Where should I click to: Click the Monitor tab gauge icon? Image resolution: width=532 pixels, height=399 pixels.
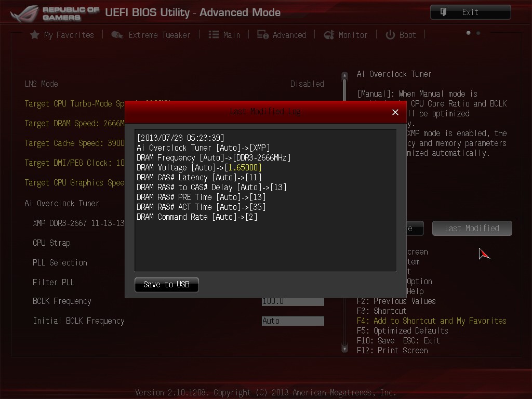[329, 35]
